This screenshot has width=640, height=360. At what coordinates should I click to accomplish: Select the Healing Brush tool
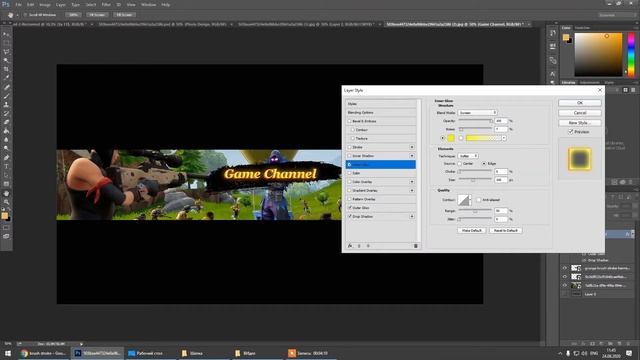[6, 87]
